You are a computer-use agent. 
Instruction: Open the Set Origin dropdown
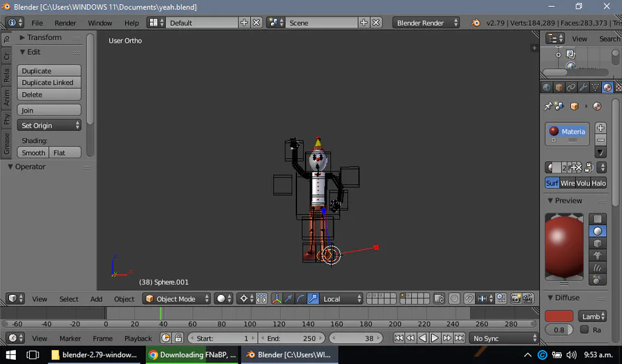[49, 125]
